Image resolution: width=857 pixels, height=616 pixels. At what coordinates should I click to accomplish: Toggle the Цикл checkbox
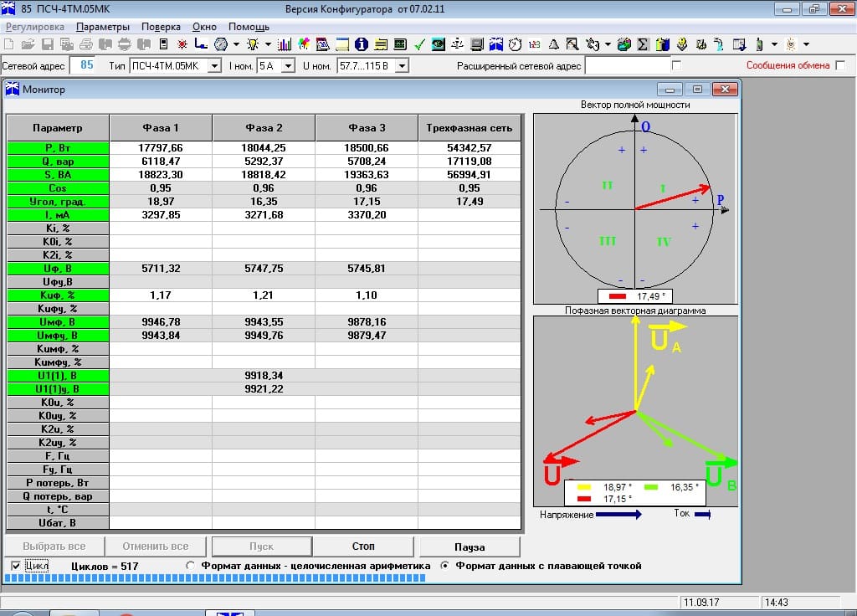click(17, 567)
